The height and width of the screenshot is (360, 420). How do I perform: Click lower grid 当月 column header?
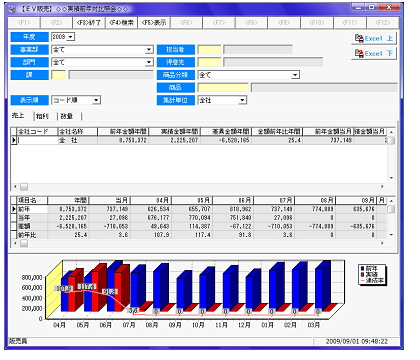[110, 200]
